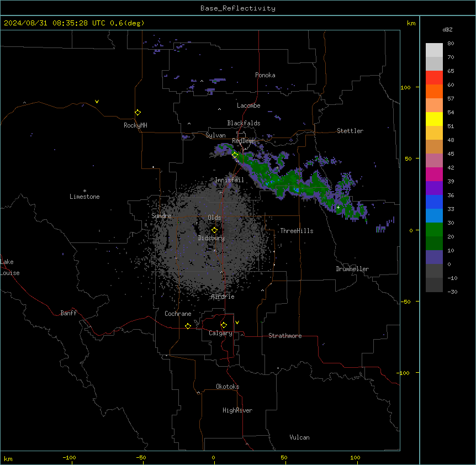This screenshot has height=465, width=476.
Task: Select the red 60-65 dBZ legend swatch
Action: 434,78
